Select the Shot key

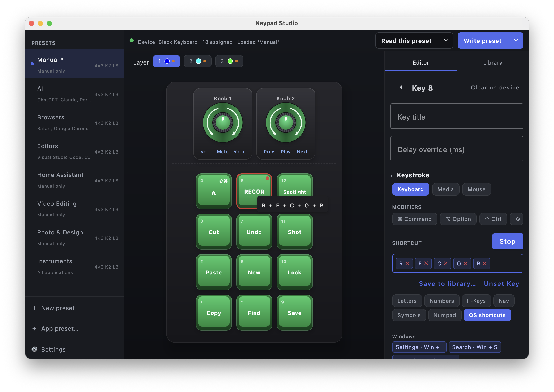point(295,232)
